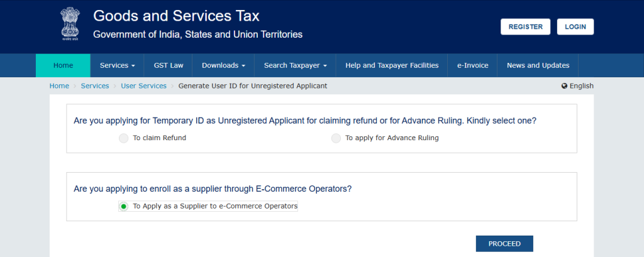Open the GST Law menu item

168,65
